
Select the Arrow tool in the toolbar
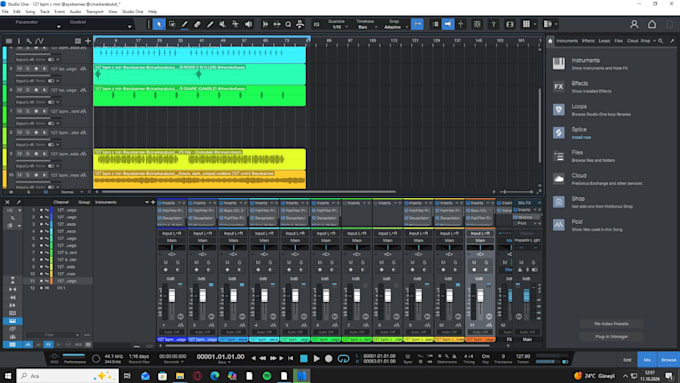click(159, 24)
